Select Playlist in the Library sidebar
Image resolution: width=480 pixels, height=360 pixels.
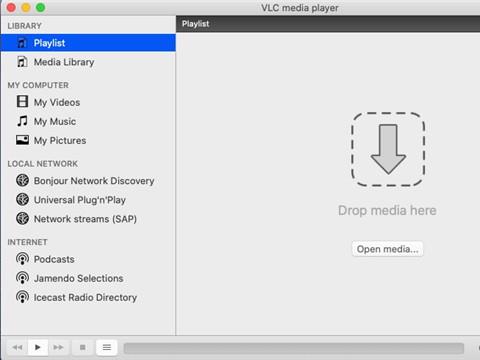[88, 43]
